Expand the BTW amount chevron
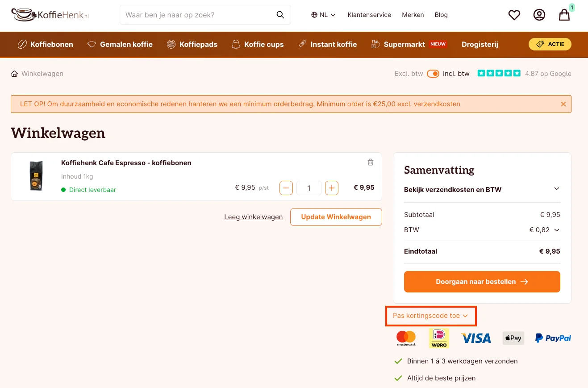Viewport: 588px width, 388px height. point(557,230)
